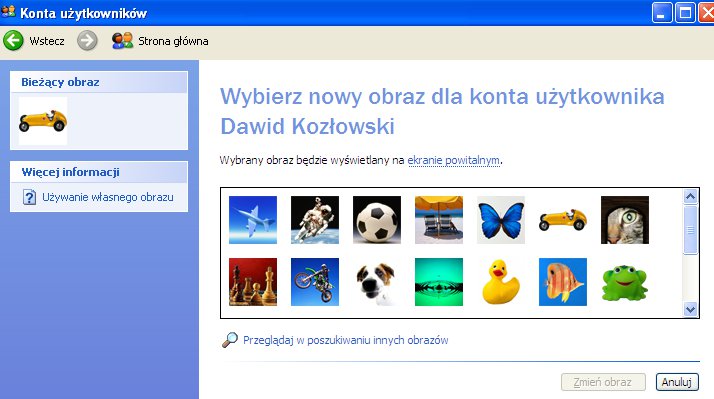This screenshot has height=399, width=714.
Task: Choose the blue butterfly picture
Action: pos(500,220)
